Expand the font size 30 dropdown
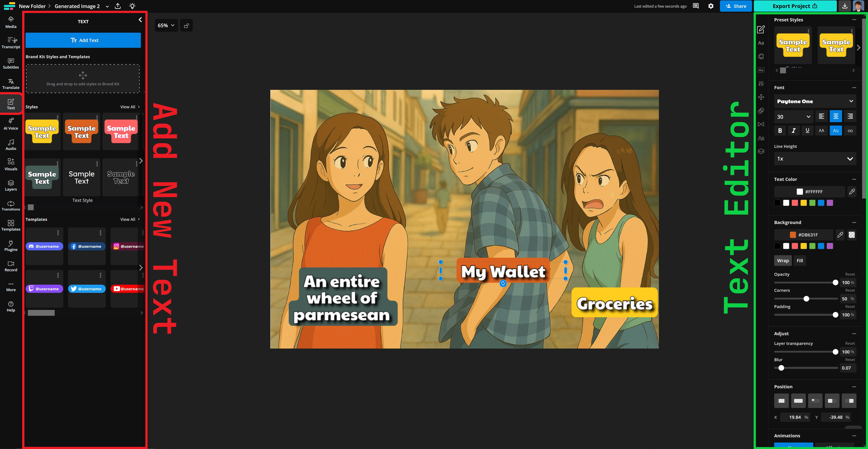This screenshot has width=868, height=449. tap(793, 116)
